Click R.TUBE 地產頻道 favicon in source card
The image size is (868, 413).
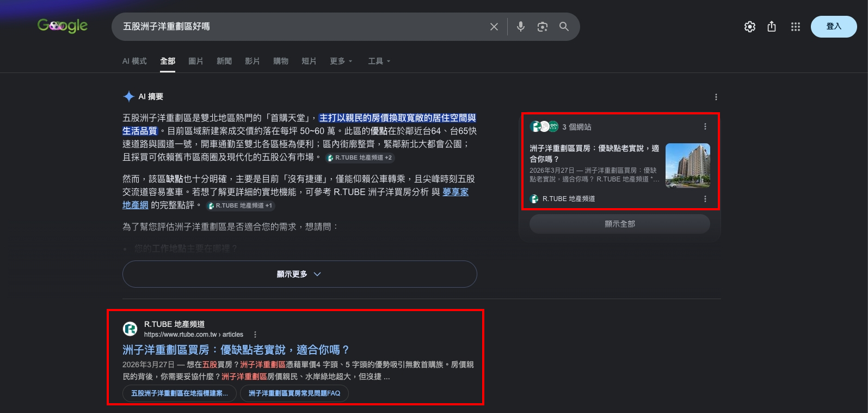534,199
